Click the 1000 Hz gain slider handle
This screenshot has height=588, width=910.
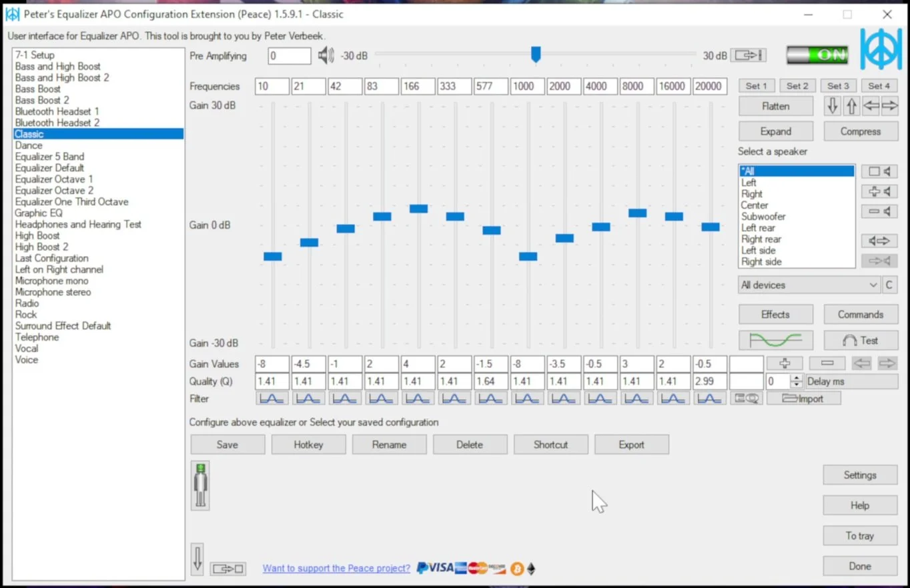[528, 257]
